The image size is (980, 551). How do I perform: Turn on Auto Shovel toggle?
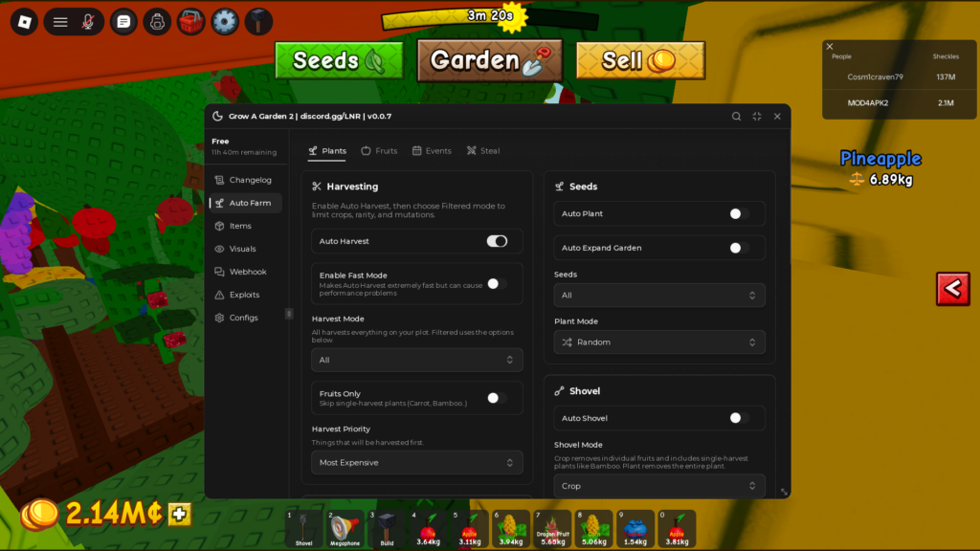(740, 418)
